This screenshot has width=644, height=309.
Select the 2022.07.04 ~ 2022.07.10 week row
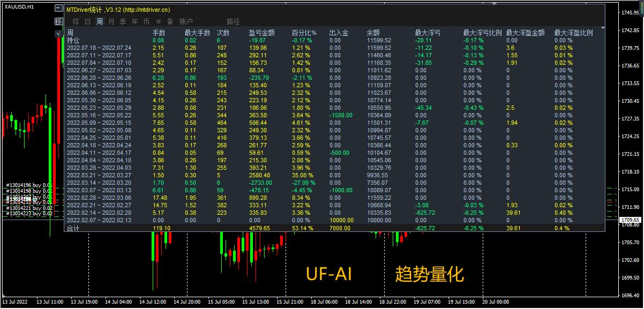point(334,63)
